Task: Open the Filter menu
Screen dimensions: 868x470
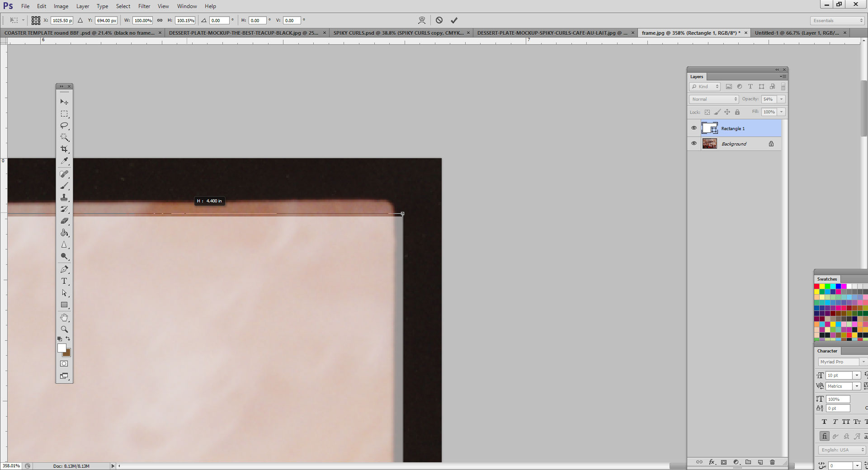Action: click(144, 6)
